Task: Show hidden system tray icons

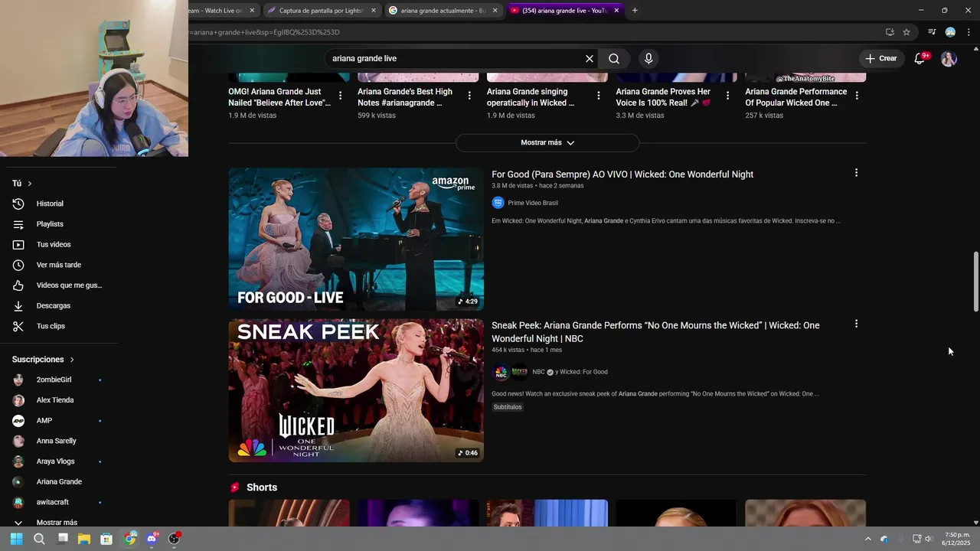Action: (867, 539)
